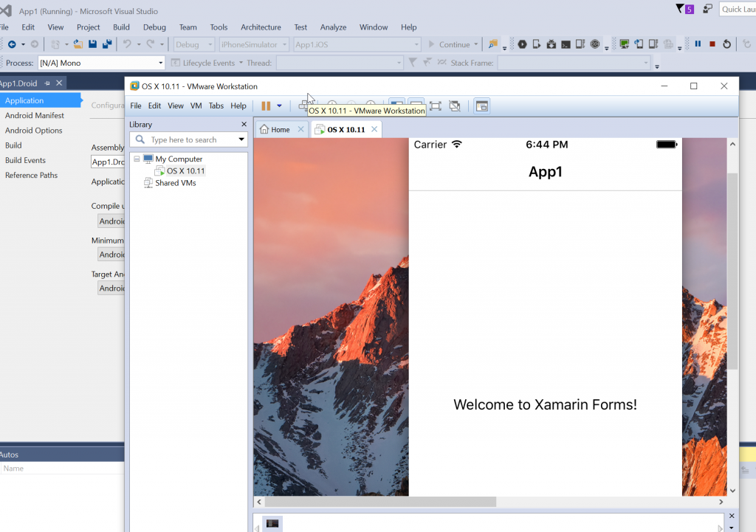Open the Visual Studio Architecture menu

point(261,27)
